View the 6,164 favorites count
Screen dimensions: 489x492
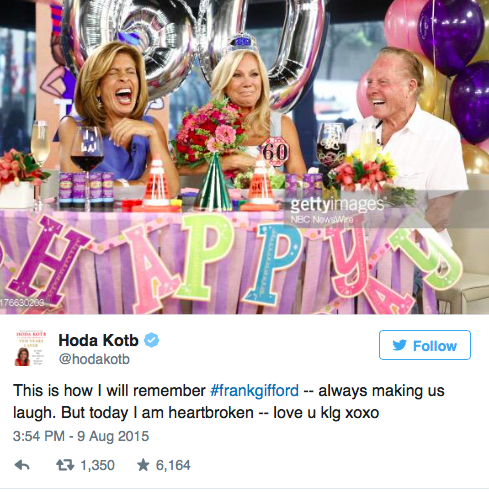tap(173, 465)
